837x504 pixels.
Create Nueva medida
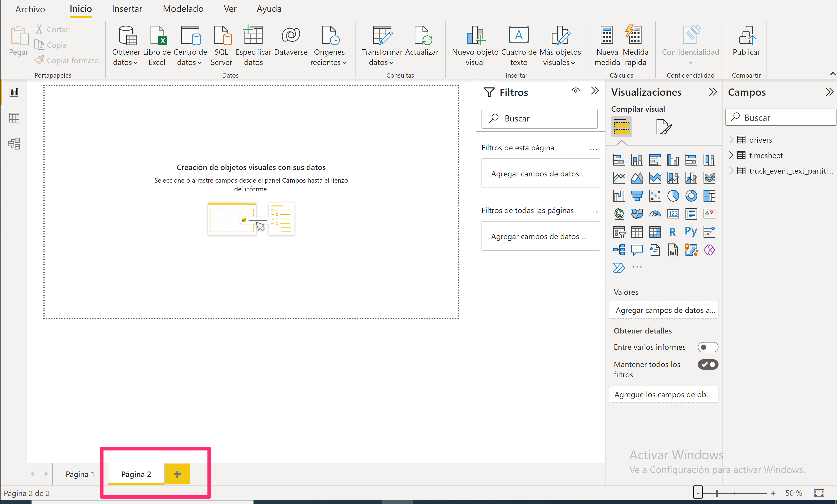click(607, 46)
